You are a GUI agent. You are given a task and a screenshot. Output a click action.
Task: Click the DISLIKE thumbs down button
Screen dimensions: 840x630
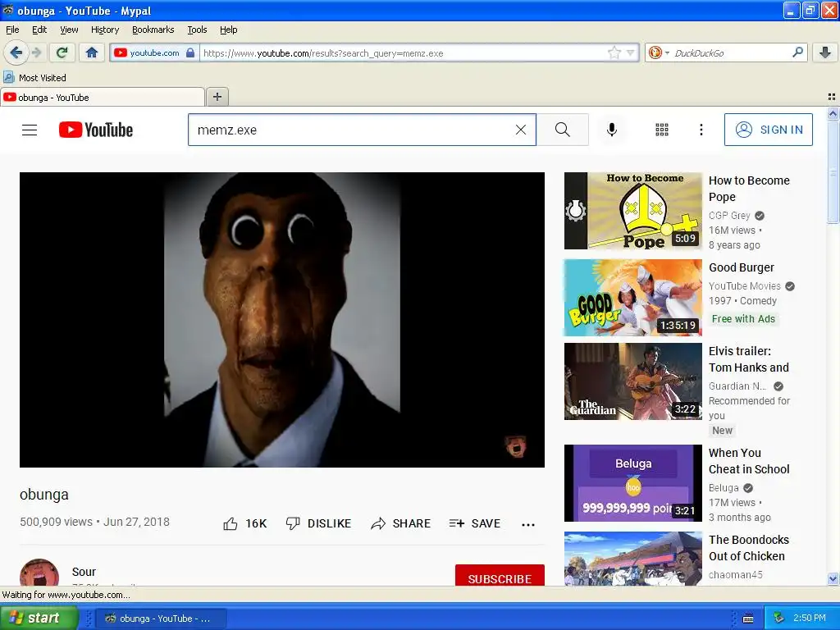(318, 523)
